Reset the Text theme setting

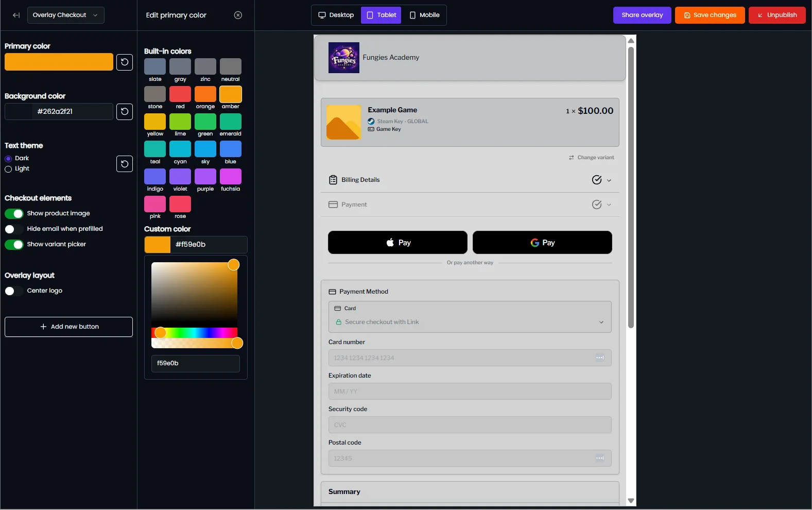tap(125, 164)
